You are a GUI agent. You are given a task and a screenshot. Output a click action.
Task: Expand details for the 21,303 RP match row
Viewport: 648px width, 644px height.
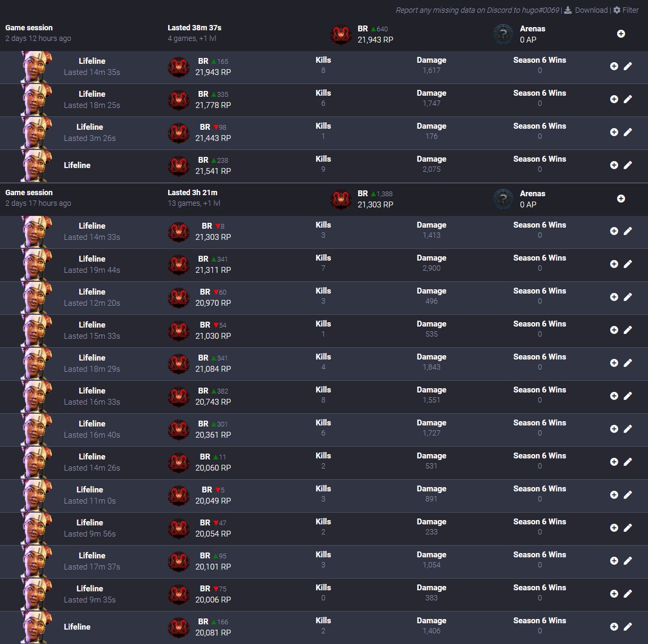[614, 231]
